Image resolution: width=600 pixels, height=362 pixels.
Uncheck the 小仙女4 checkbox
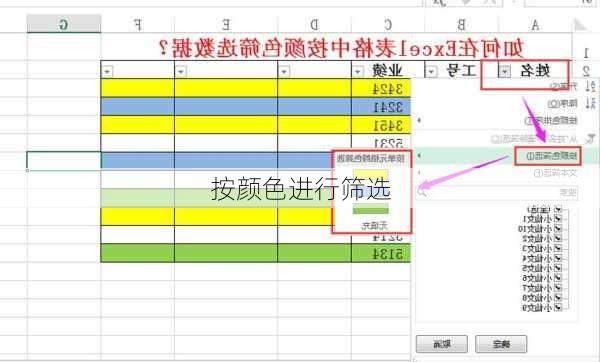pyautogui.click(x=558, y=258)
